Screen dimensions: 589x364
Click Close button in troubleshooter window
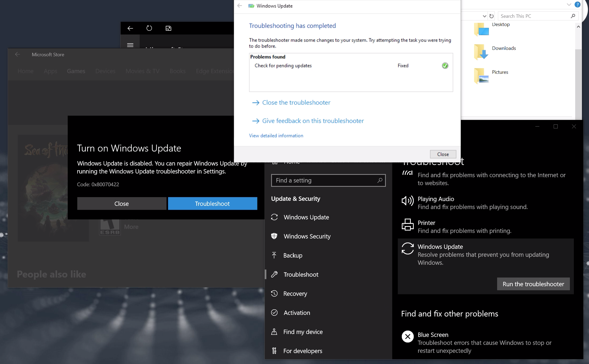pyautogui.click(x=443, y=154)
